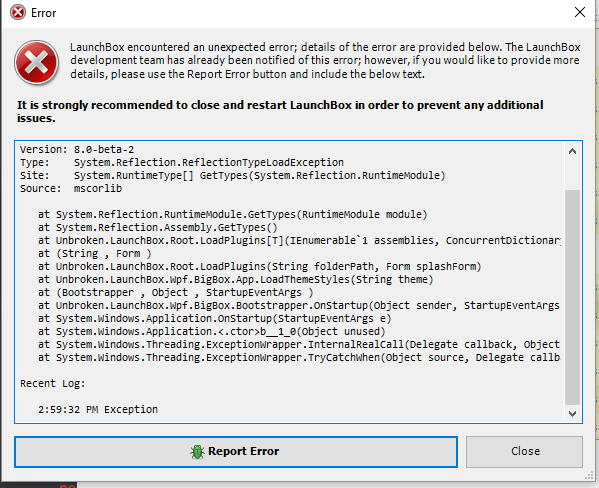Click the resize grip at dialog corner
Viewport: 599px width, 488px height.
pyautogui.click(x=589, y=475)
